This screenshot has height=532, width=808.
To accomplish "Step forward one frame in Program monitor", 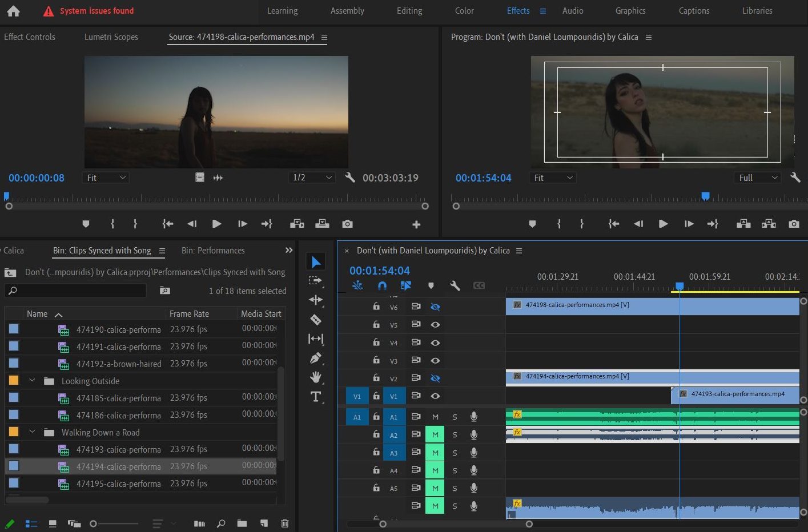I will click(689, 224).
